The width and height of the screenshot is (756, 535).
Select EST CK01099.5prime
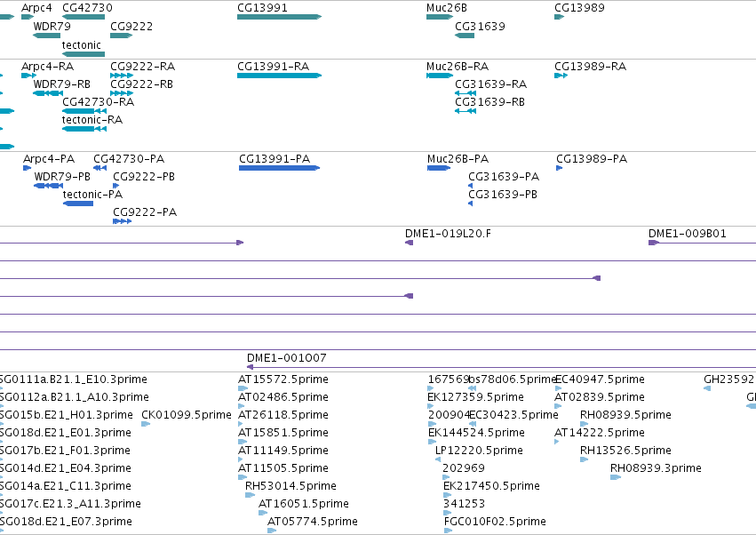pos(187,415)
